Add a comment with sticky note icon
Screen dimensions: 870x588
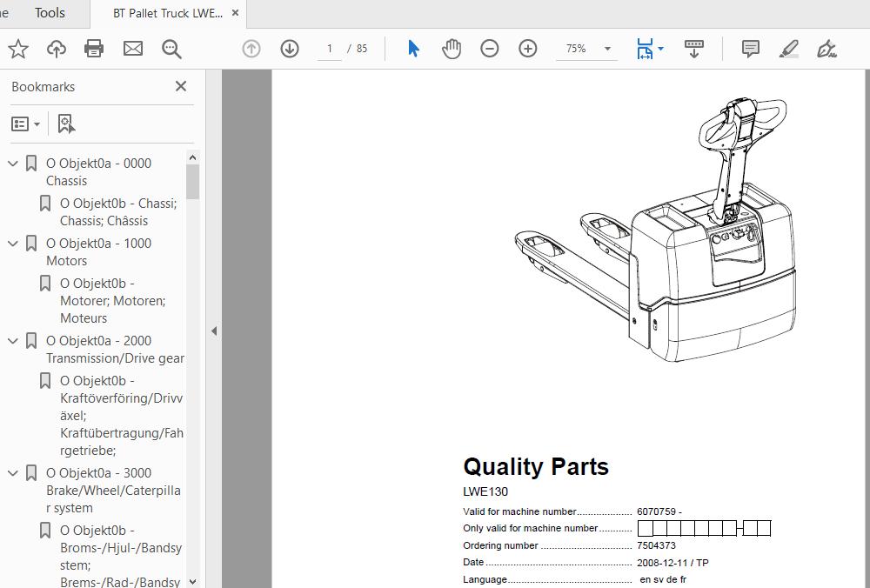pyautogui.click(x=751, y=49)
